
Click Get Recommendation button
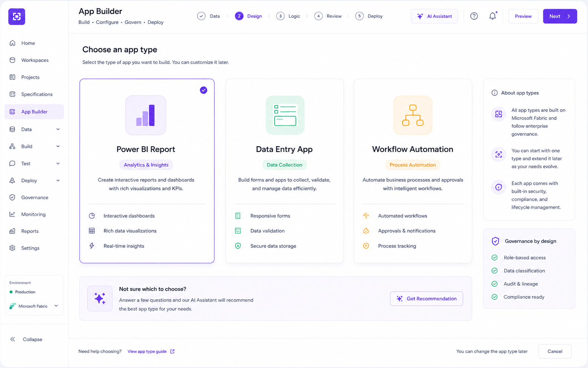coord(426,299)
